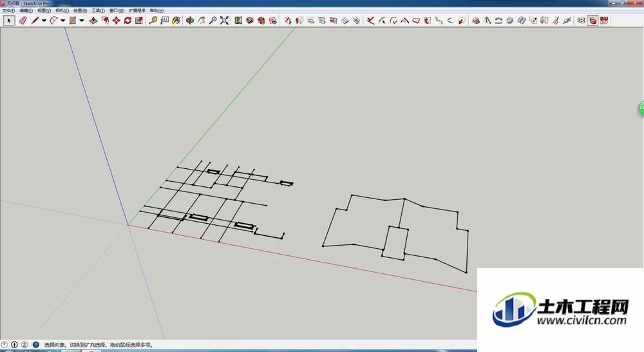The height and width of the screenshot is (352, 644).
Task: Select the Pan hand tool
Action: coord(201,20)
